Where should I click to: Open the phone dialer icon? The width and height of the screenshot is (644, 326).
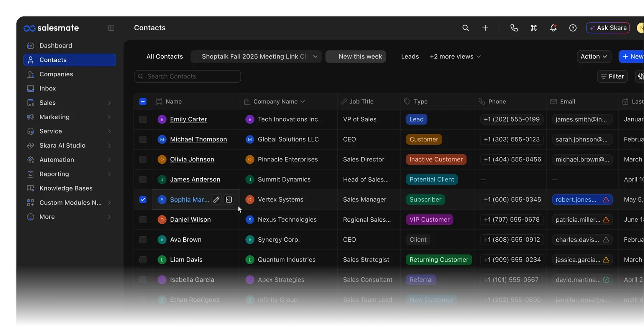[514, 28]
